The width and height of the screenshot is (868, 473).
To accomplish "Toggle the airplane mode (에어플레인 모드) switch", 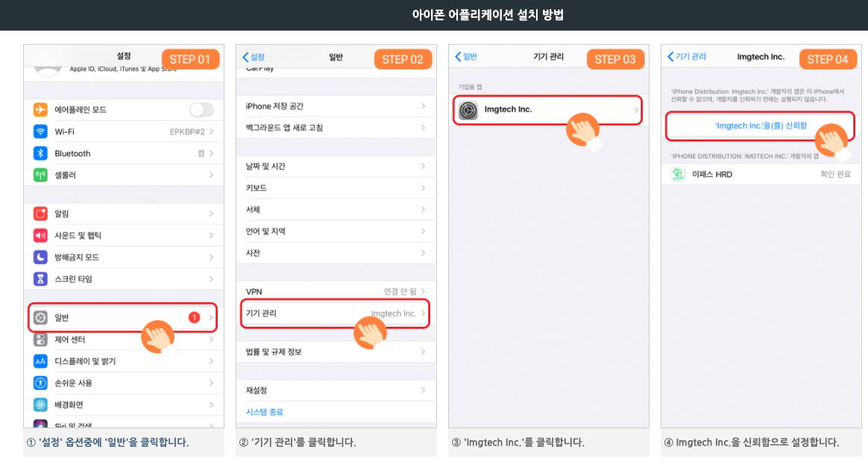I will pyautogui.click(x=201, y=110).
